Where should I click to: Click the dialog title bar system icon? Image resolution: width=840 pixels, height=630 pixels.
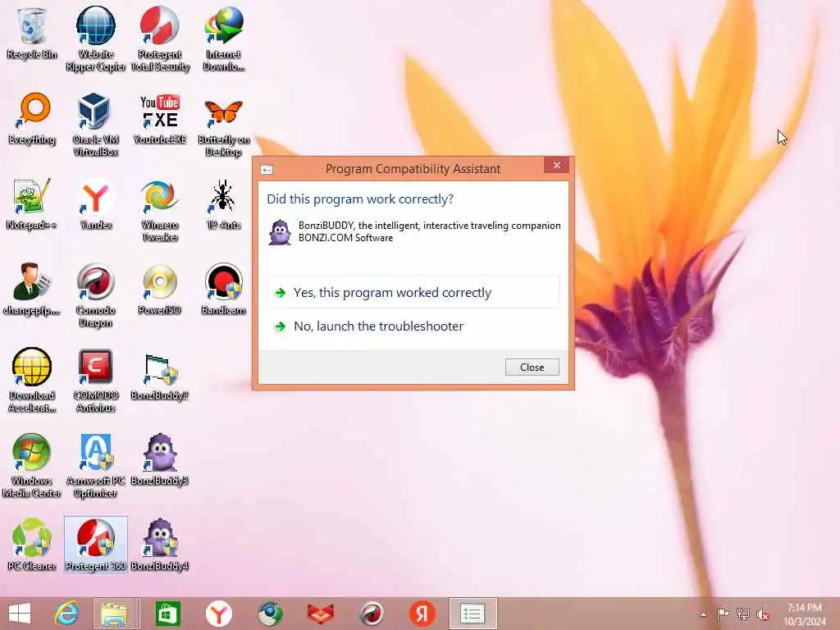267,169
